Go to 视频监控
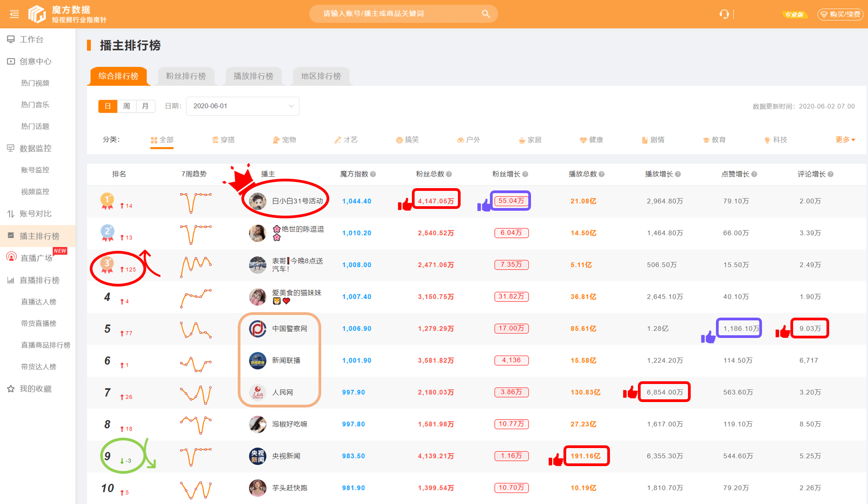This screenshot has height=504, width=868. pos(35,191)
